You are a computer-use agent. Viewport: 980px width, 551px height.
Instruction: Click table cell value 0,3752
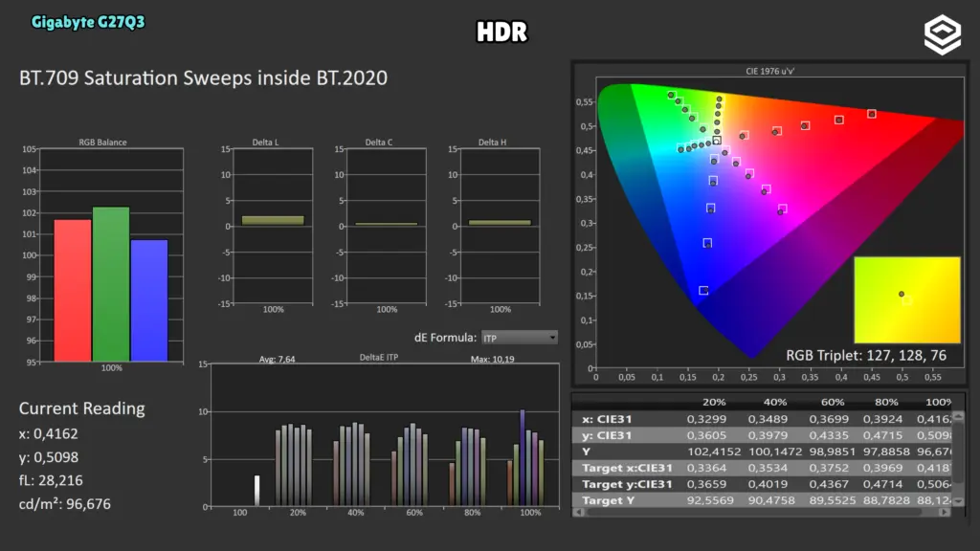pyautogui.click(x=829, y=468)
